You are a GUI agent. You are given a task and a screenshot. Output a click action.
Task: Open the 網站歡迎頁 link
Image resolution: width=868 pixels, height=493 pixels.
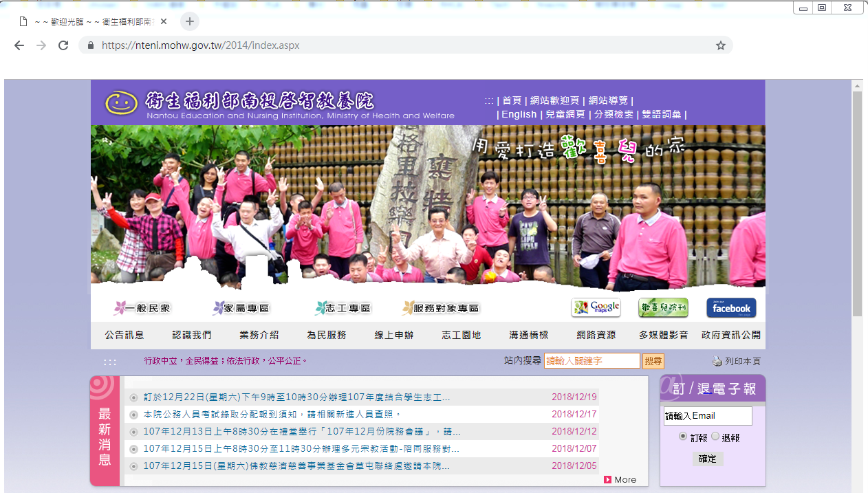point(555,100)
